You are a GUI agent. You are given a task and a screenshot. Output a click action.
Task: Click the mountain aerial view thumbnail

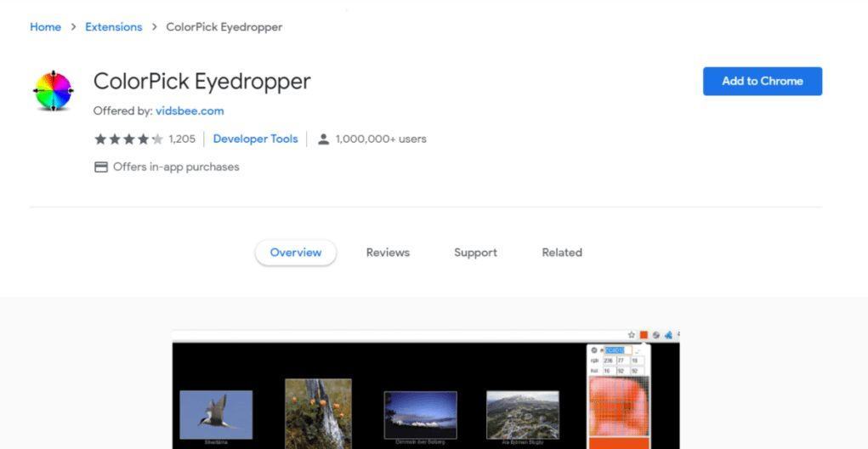pos(522,414)
